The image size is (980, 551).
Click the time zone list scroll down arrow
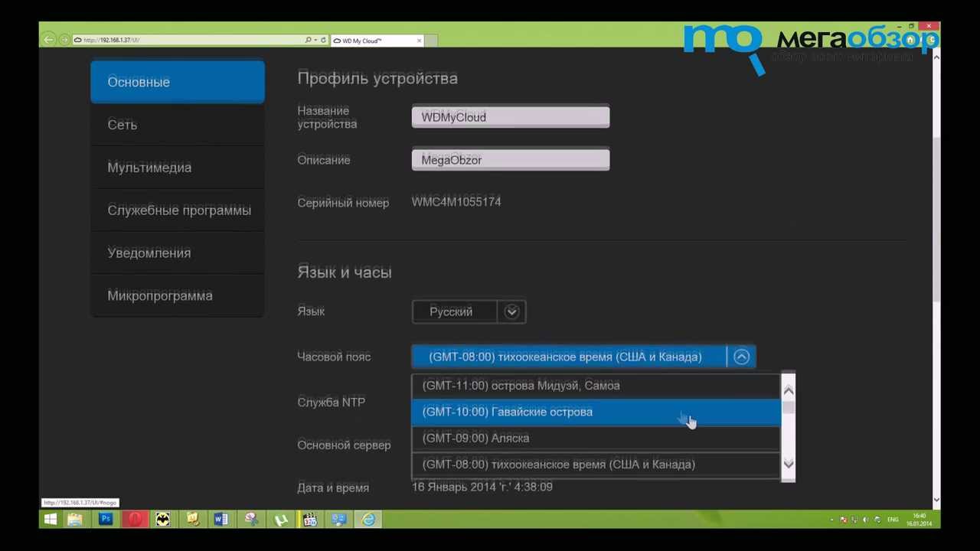tap(789, 464)
